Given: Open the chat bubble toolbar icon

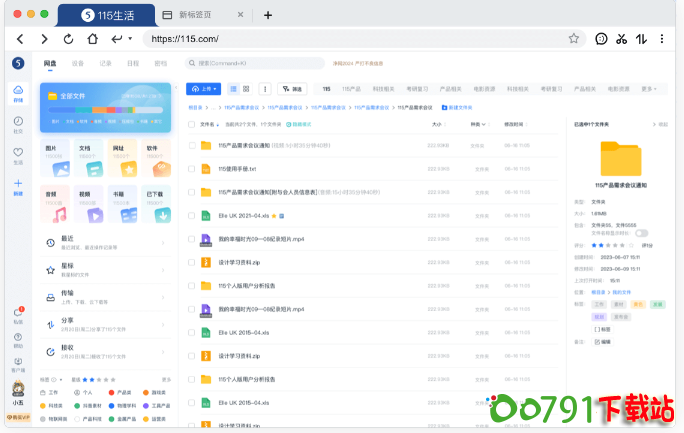Looking at the screenshot, I should 601,39.
